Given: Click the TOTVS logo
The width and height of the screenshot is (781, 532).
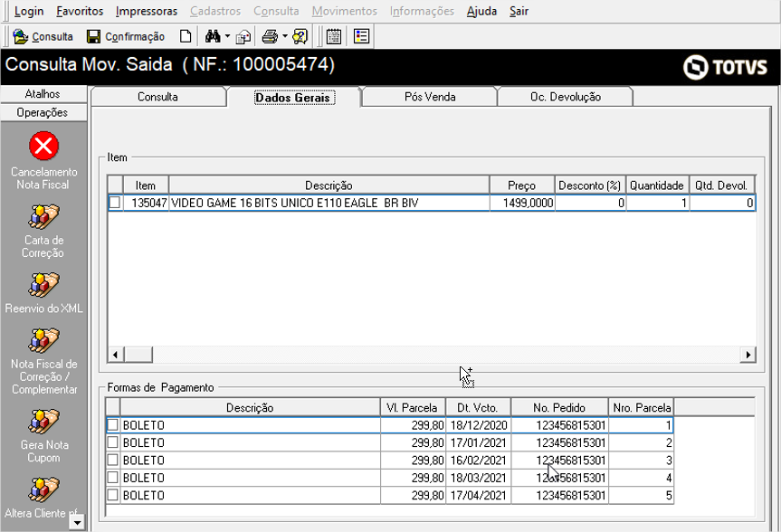Looking at the screenshot, I should pos(725,67).
